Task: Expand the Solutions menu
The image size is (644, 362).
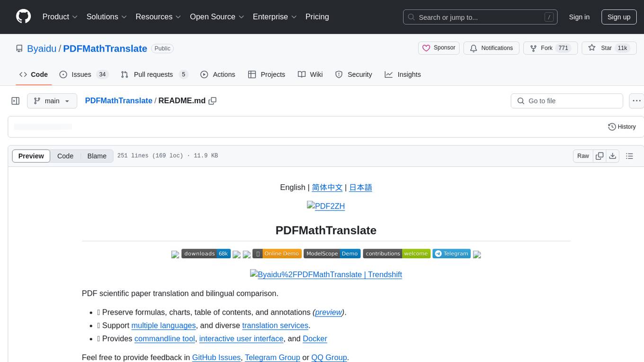Action: pyautogui.click(x=107, y=17)
